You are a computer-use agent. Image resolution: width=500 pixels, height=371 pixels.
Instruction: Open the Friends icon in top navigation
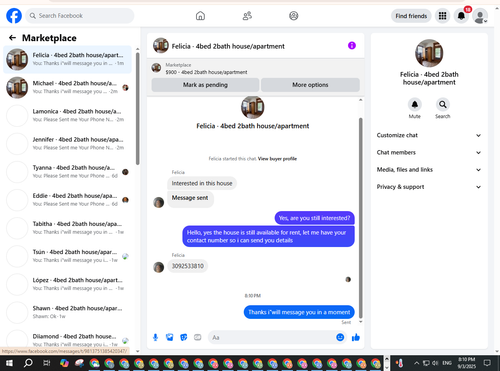pyautogui.click(x=247, y=16)
